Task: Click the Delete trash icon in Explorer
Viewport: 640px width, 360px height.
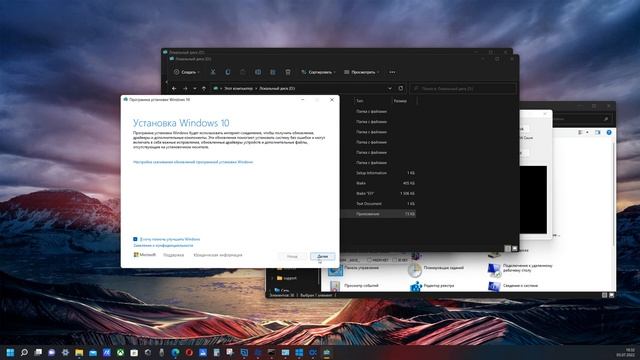Action: tap(288, 72)
